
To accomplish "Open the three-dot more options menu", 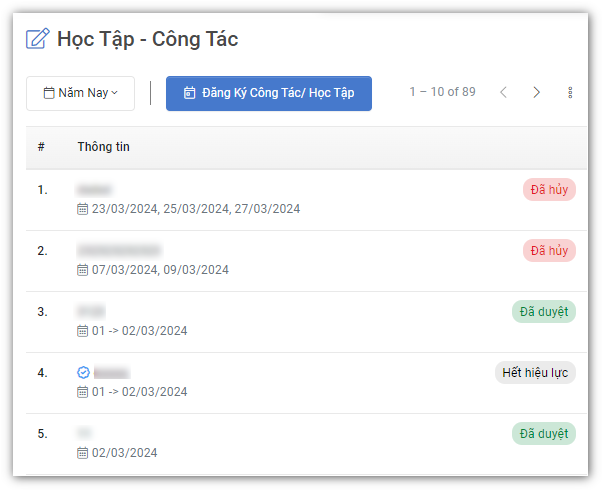I will [x=570, y=93].
